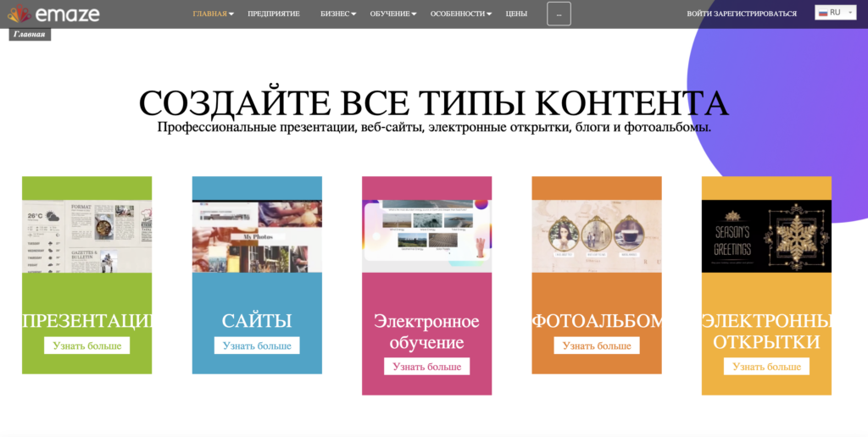
Task: Click the three-dots more button
Action: pyautogui.click(x=559, y=14)
